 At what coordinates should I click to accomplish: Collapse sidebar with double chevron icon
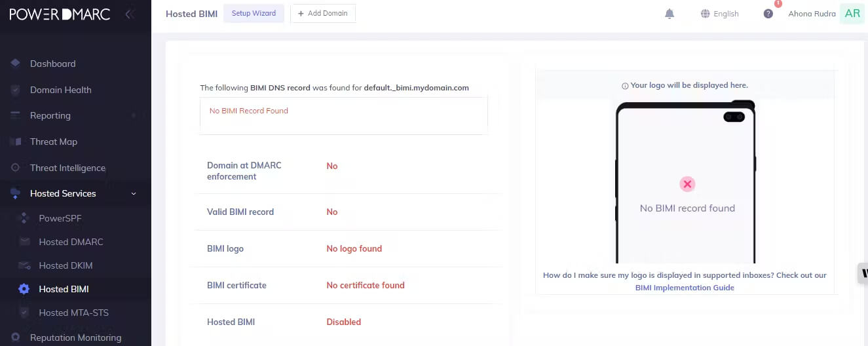(130, 14)
